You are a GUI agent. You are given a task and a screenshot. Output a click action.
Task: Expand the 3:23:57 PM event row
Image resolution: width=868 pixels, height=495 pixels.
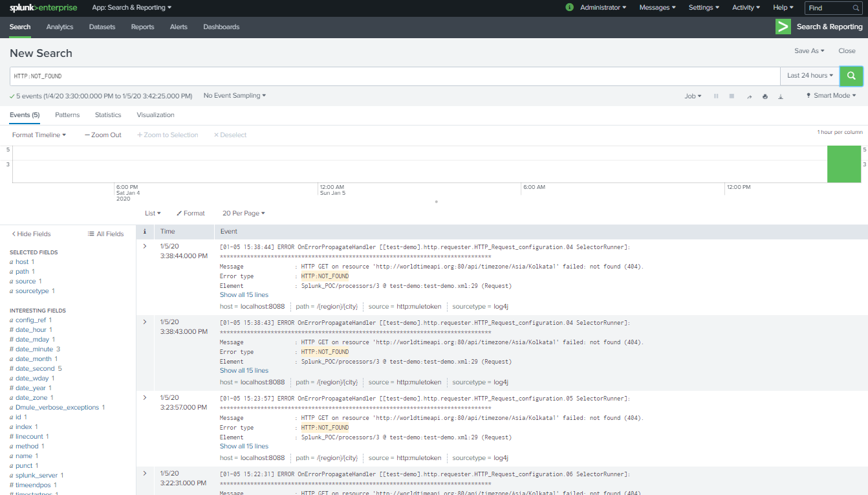coord(144,397)
